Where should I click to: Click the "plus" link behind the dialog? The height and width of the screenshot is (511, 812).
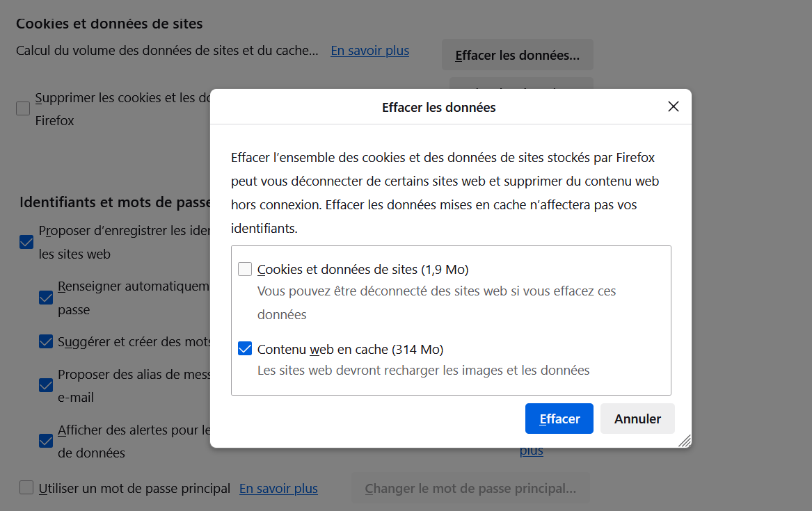click(x=531, y=450)
